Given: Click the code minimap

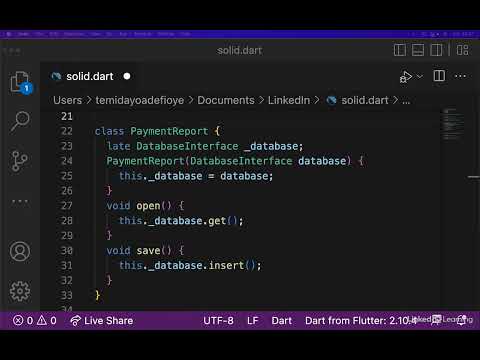Looking at the screenshot, I should click(452, 123).
